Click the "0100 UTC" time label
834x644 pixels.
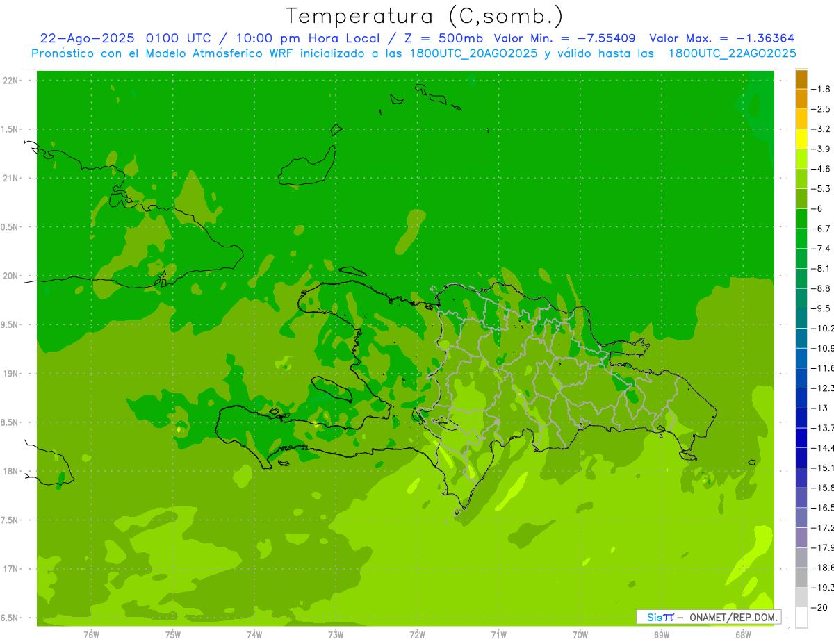coord(181,38)
